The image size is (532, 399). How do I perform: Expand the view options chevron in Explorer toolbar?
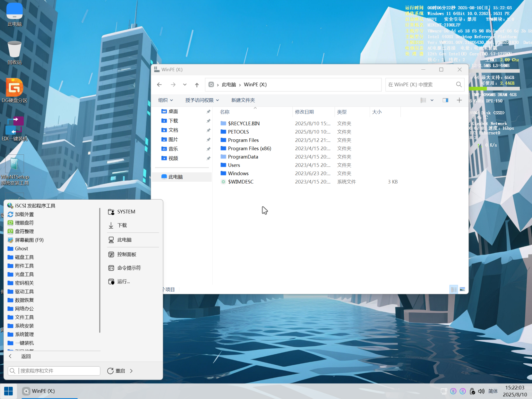(432, 100)
